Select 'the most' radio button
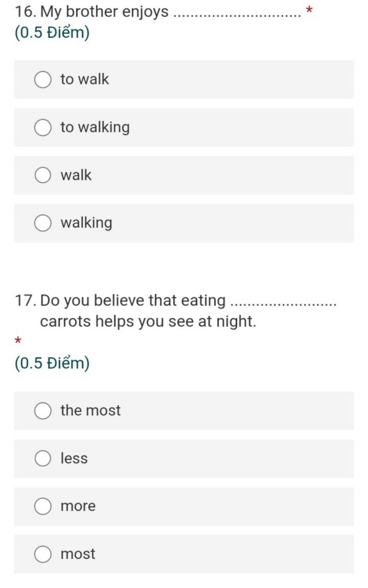The height and width of the screenshot is (588, 368). (43, 411)
